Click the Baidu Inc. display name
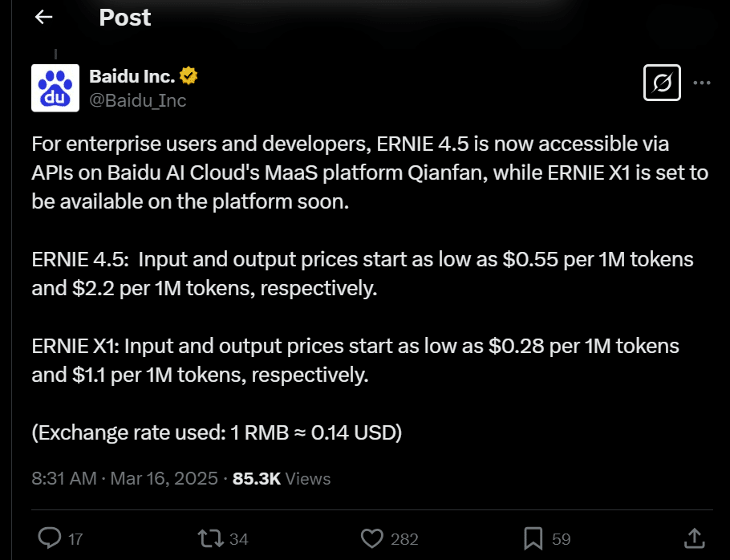Viewport: 730px width, 560px height. pos(132,76)
